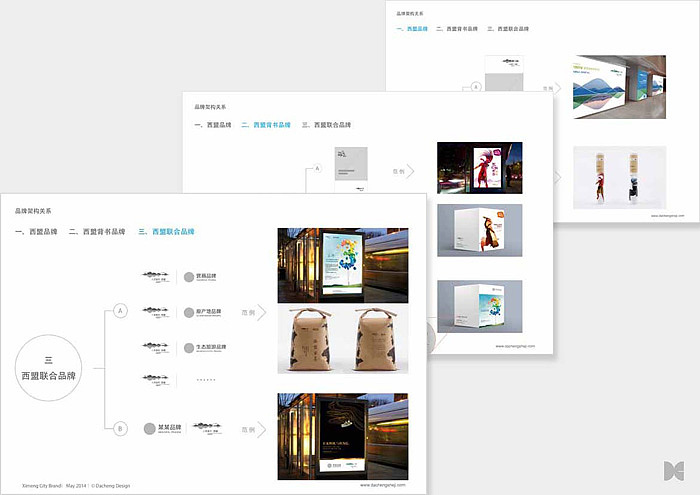Click the '范例' arrow in branch A, front slide
This screenshot has width=700, height=495.
pyautogui.click(x=254, y=312)
